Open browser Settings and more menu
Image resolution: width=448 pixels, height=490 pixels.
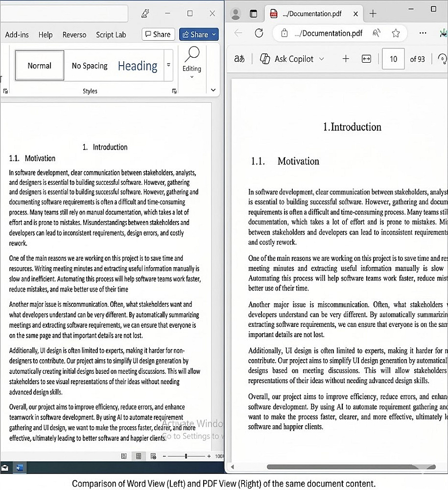[x=423, y=33]
